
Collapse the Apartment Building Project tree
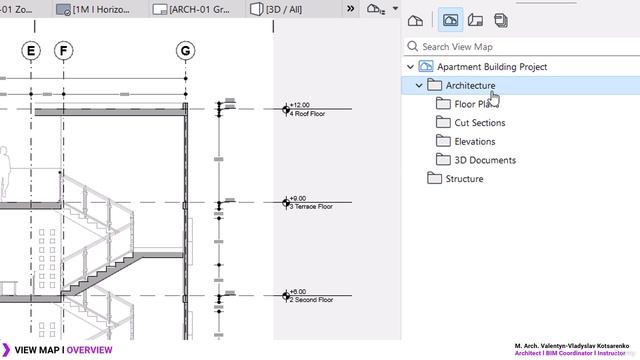(411, 67)
